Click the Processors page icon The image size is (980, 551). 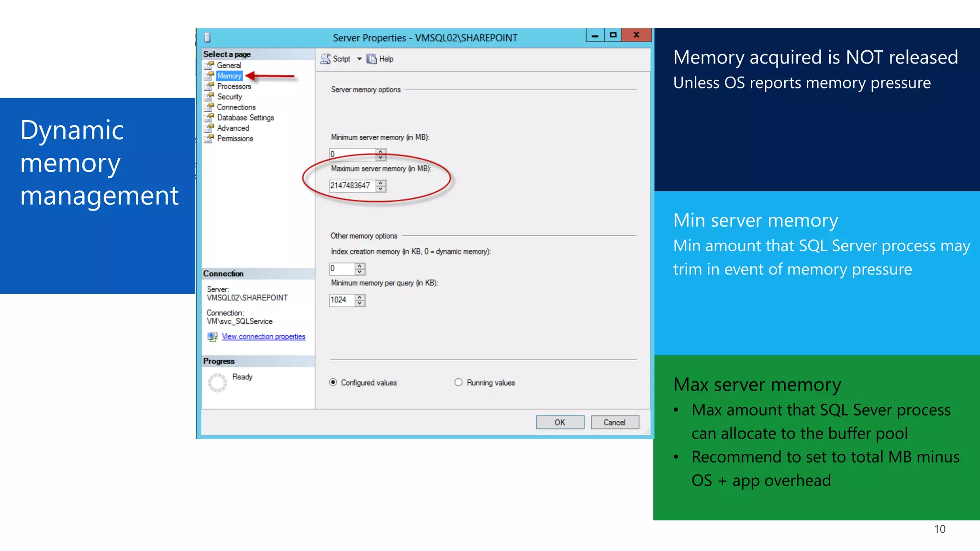(x=209, y=86)
